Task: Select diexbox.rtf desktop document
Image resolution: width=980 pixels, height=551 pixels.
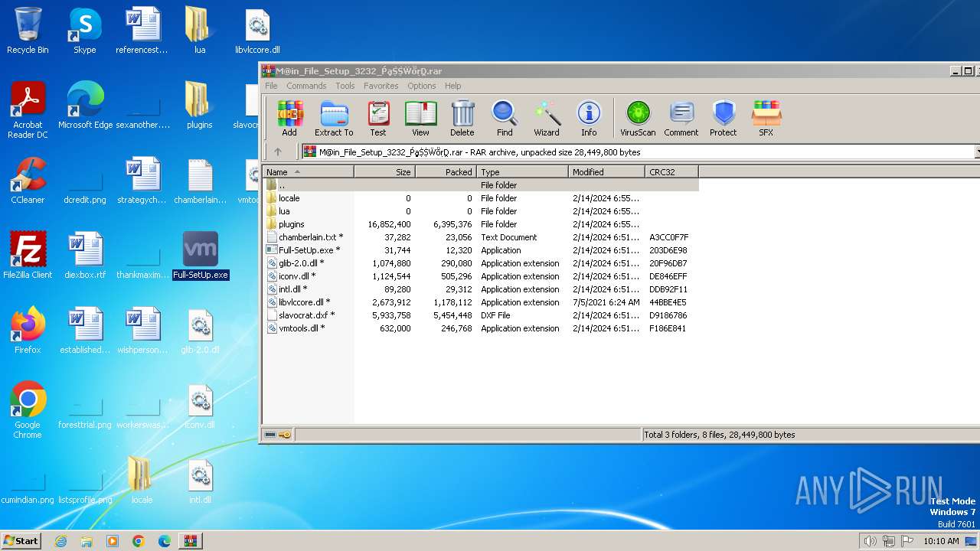Action: [85, 256]
